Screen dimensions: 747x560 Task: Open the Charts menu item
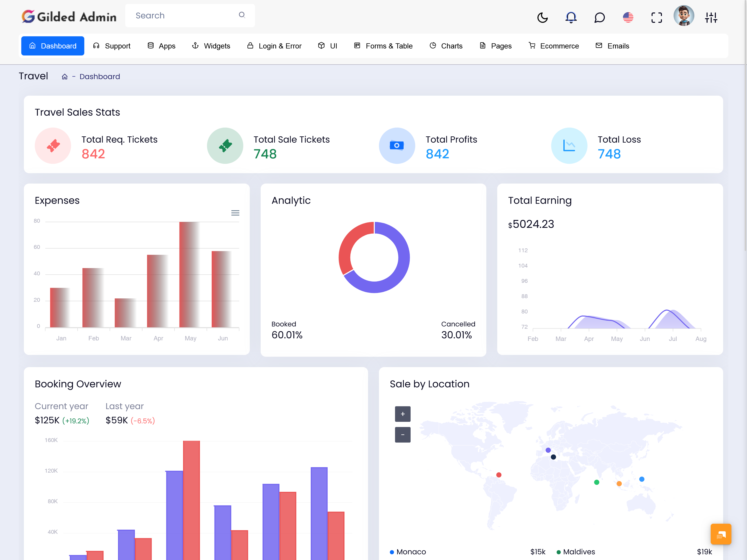coord(446,46)
